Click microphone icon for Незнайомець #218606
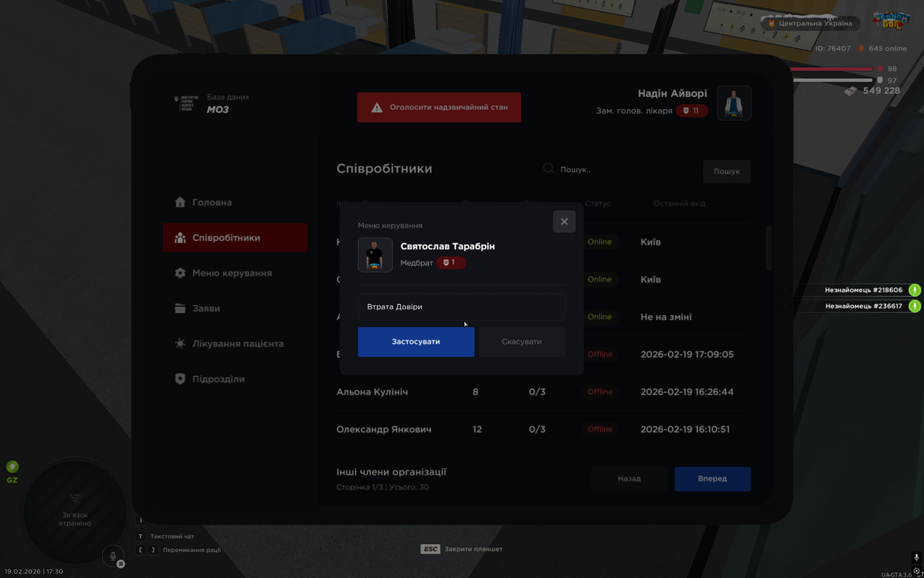 [915, 290]
